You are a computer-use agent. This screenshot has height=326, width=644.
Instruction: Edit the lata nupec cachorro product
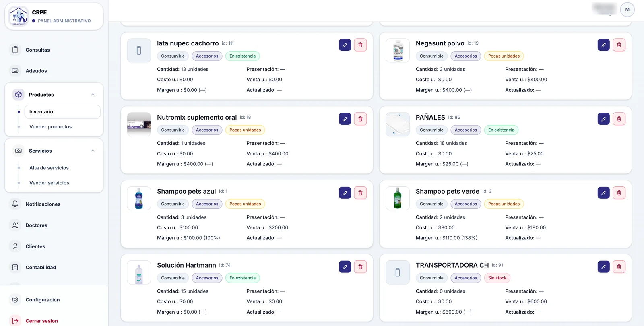click(345, 45)
